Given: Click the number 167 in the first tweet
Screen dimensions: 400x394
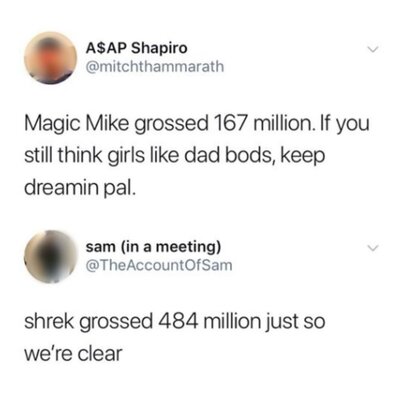Looking at the screenshot, I should pyautogui.click(x=230, y=123).
